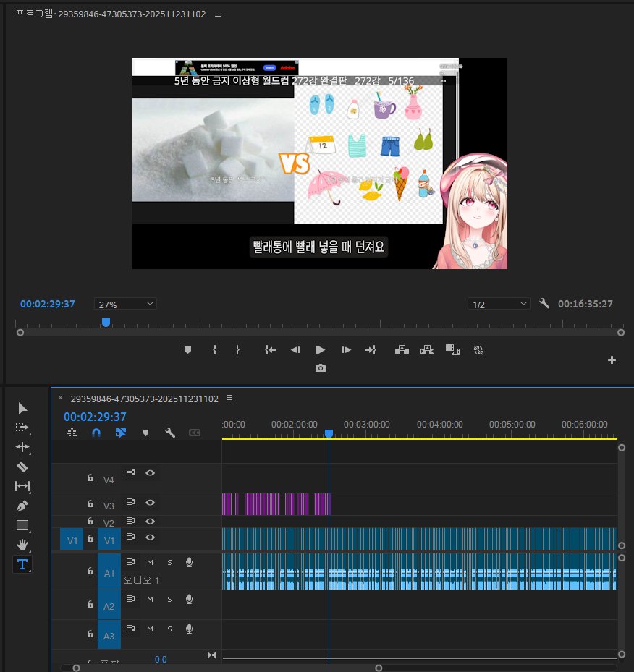Image resolution: width=634 pixels, height=672 pixels.
Task: Hide track V3 output
Action: (x=150, y=502)
